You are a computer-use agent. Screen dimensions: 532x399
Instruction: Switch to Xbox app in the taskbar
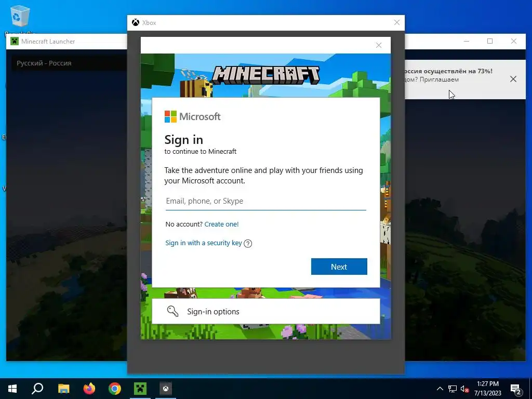click(x=166, y=389)
